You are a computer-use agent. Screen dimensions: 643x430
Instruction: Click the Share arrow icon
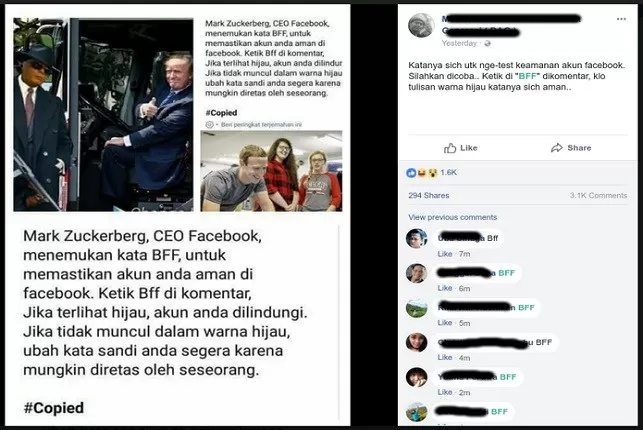(556, 148)
